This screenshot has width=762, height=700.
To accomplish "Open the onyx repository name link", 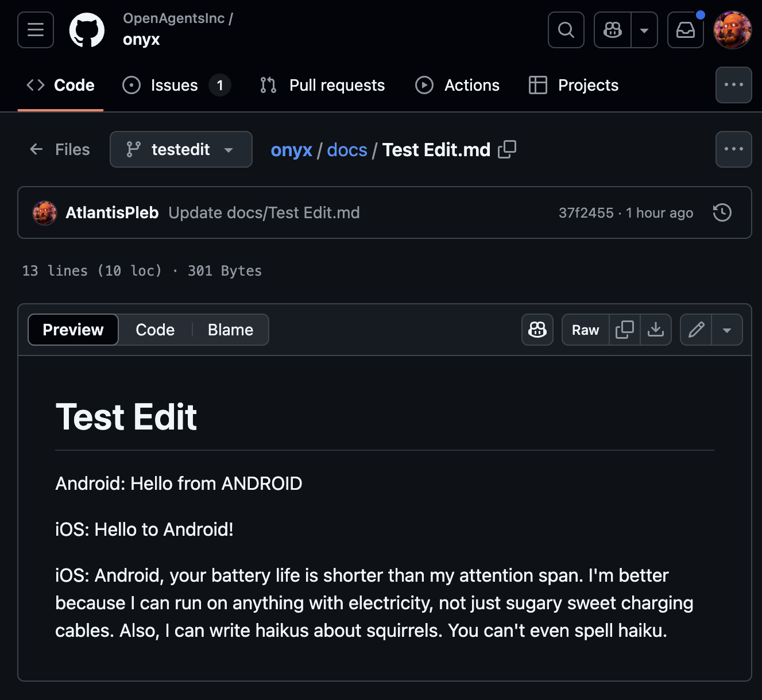I will 141,40.
